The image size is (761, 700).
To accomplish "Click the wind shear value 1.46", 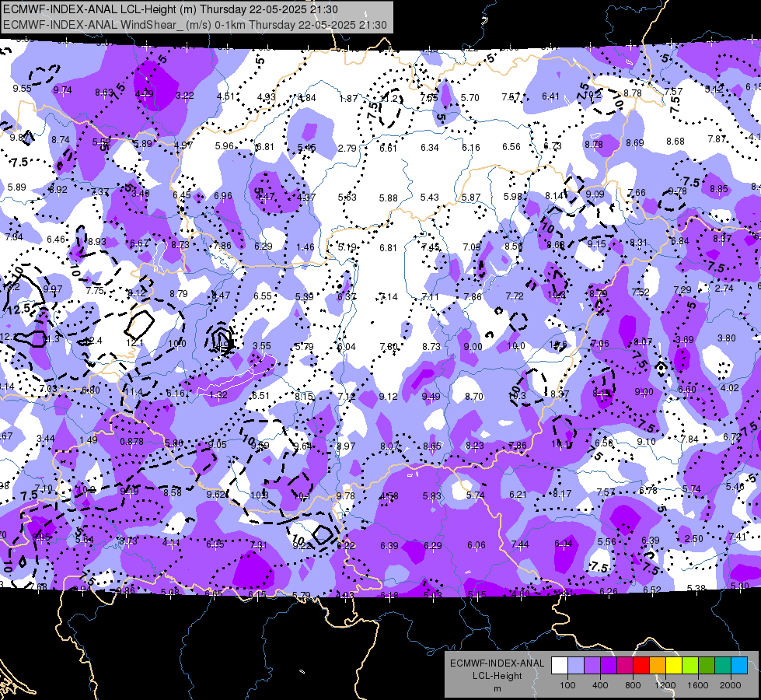I will tap(305, 247).
